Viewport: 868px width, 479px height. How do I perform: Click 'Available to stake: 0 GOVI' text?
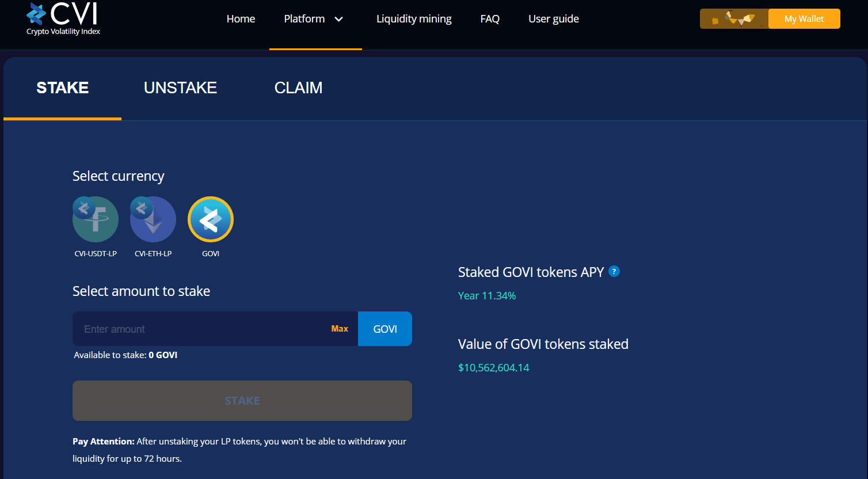(x=125, y=355)
